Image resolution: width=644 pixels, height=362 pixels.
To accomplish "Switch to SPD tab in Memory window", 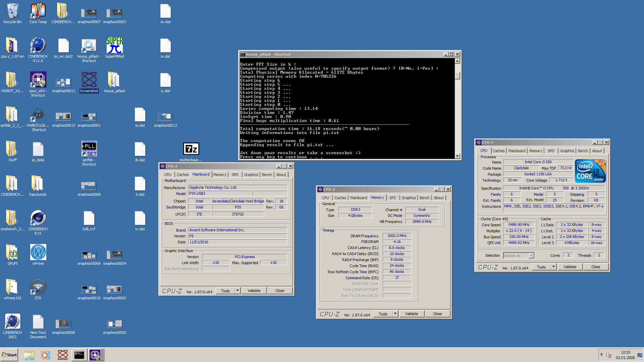I will click(392, 198).
